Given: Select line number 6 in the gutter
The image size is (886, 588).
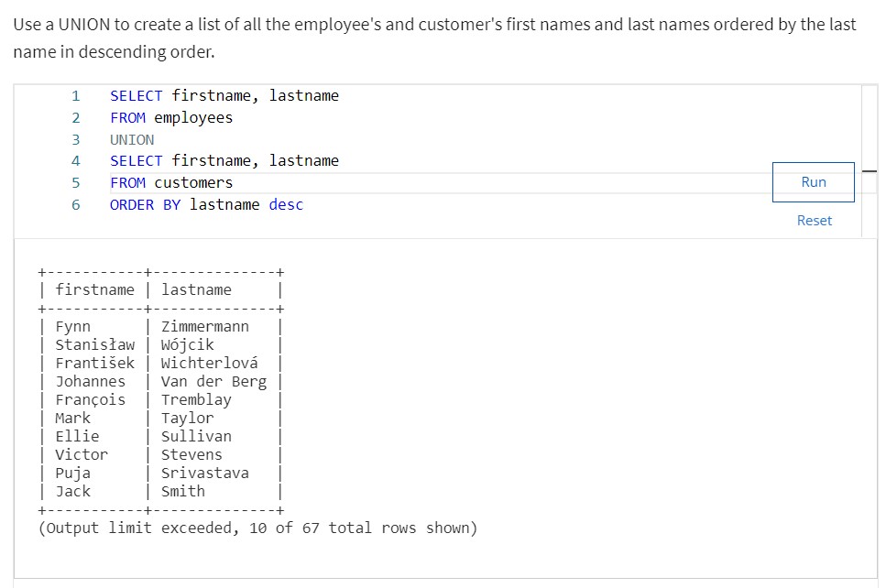Looking at the screenshot, I should point(74,204).
